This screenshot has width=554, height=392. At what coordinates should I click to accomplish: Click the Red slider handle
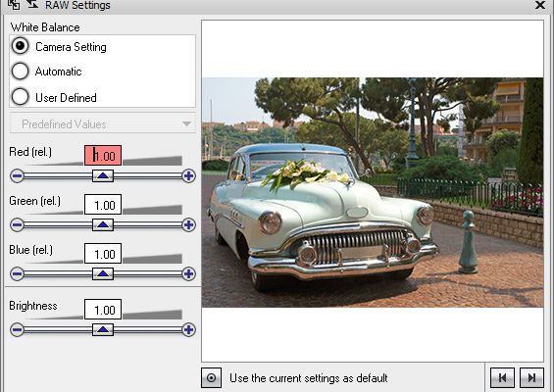(103, 175)
